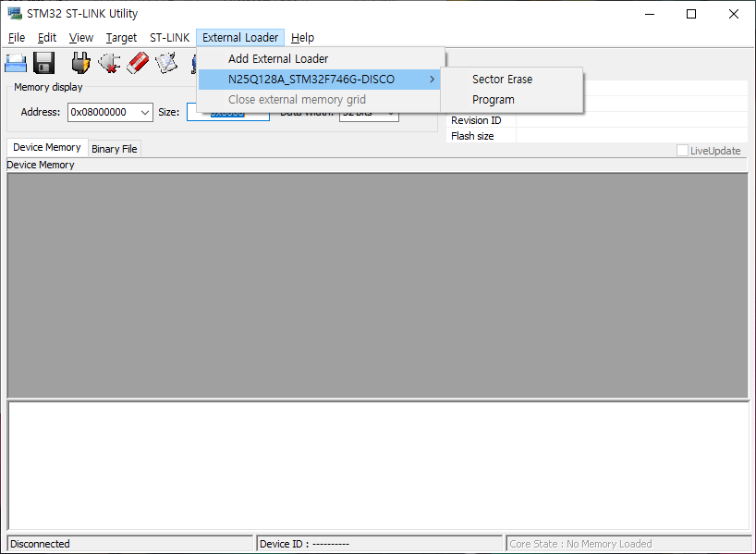Click Core State No Memory Loaded text
Image resolution: width=756 pixels, height=554 pixels.
pos(580,544)
